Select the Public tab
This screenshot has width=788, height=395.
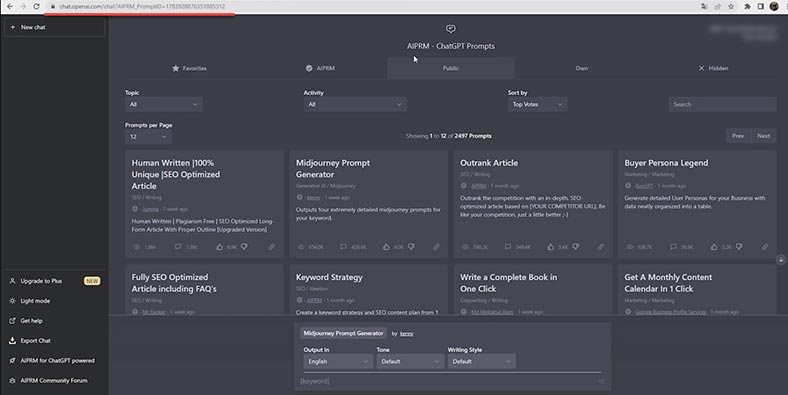click(x=451, y=68)
